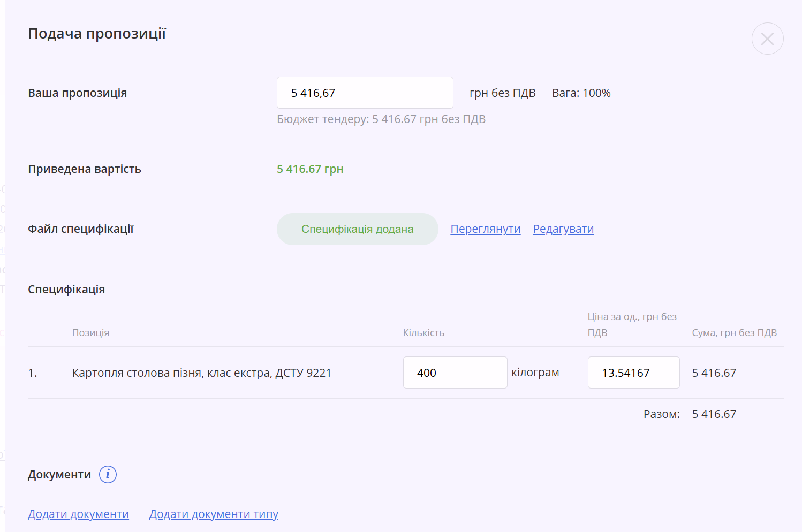
Task: Click the Документи section heading
Action: [59, 475]
